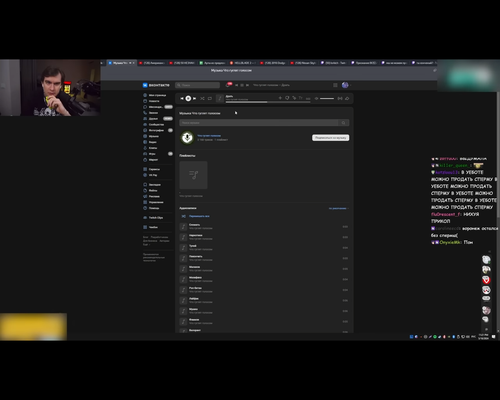Add current track with the plus icon
500x400 pixels.
[x=280, y=98]
